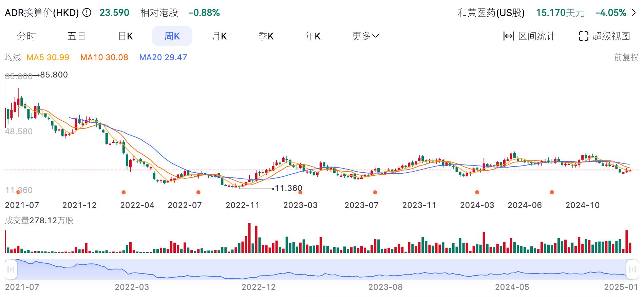644x297 pixels.
Task: Select the 季K quarterly tab
Action: [266, 36]
